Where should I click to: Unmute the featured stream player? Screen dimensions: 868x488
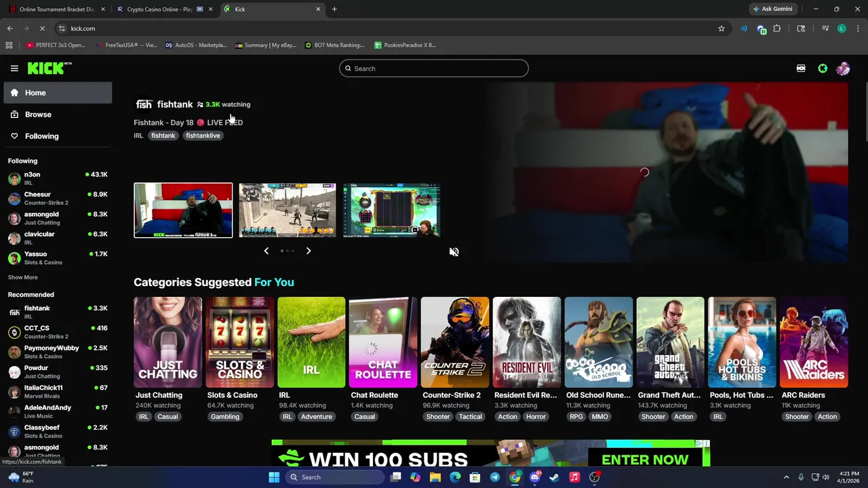point(454,251)
